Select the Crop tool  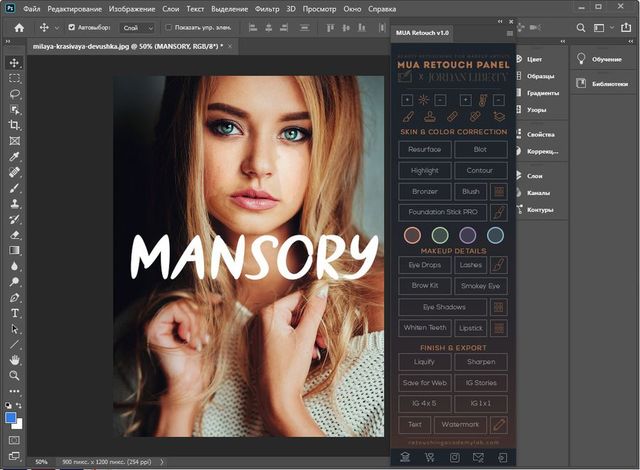[x=14, y=125]
